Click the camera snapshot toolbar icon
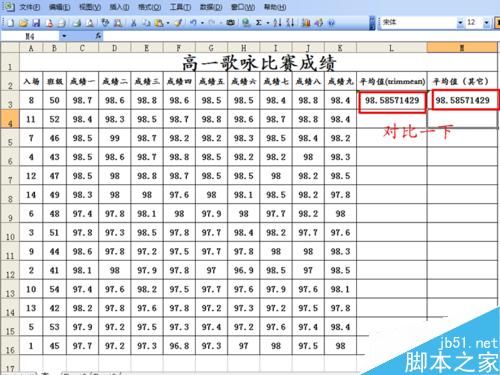Screen dimensions: 500x375 211,23
